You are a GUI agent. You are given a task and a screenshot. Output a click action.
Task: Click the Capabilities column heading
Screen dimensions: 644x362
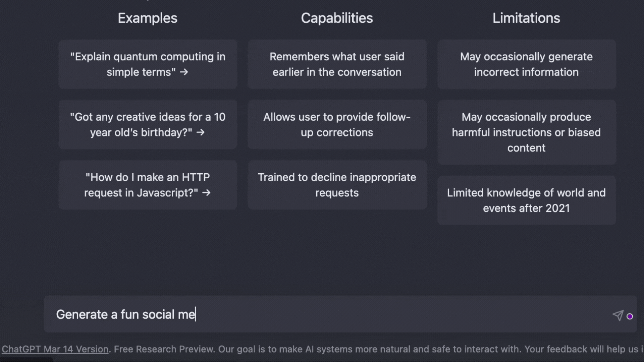pyautogui.click(x=337, y=18)
